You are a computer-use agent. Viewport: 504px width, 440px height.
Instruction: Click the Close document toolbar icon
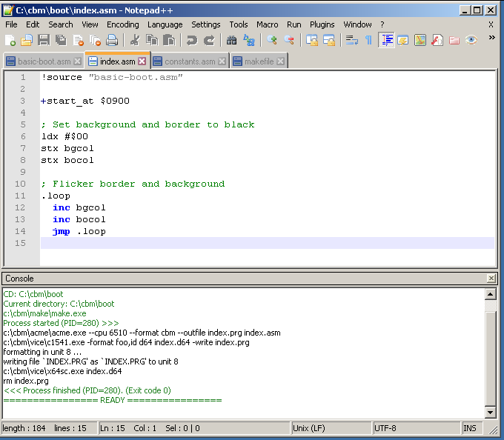78,41
